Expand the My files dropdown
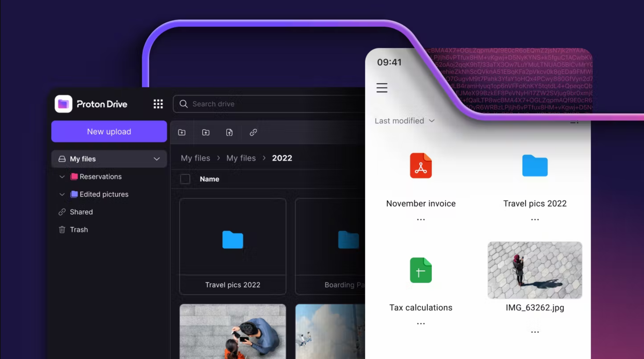The image size is (644, 359). [x=157, y=158]
